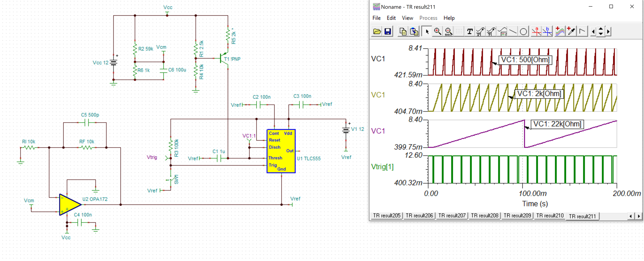Click the auto label curve icon
The image size is (644, 261).
480,31
